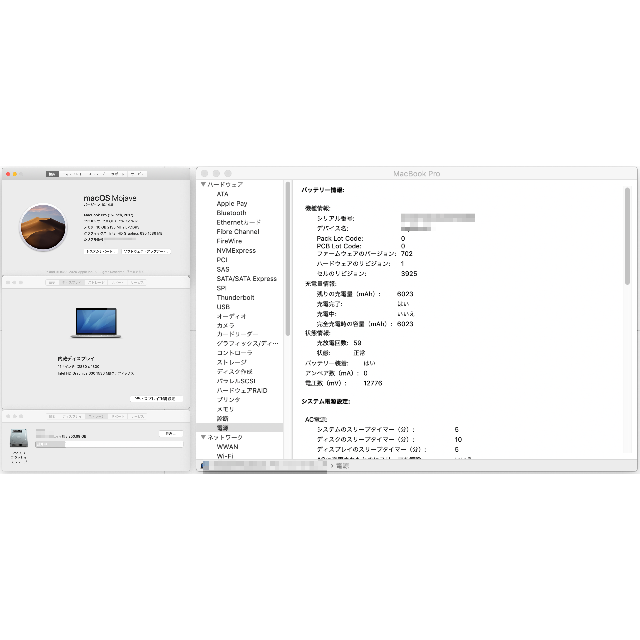Select グラフィックス/ディ… in the hardware list

click(x=247, y=343)
